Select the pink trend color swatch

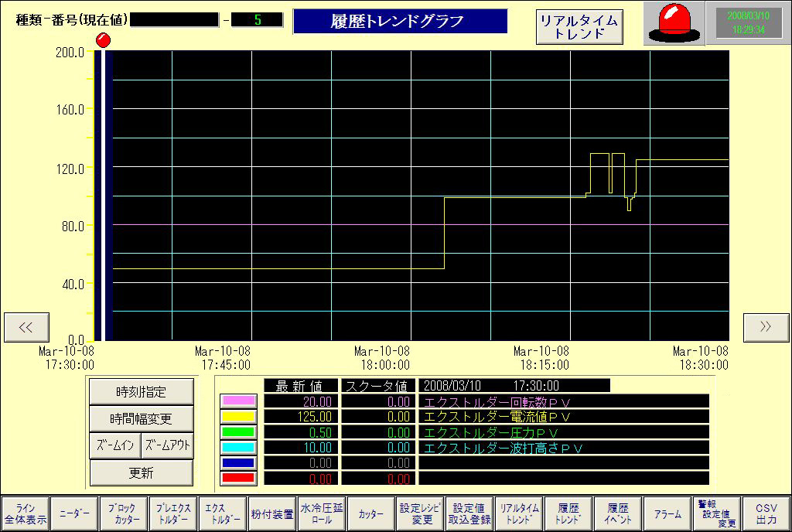point(238,401)
